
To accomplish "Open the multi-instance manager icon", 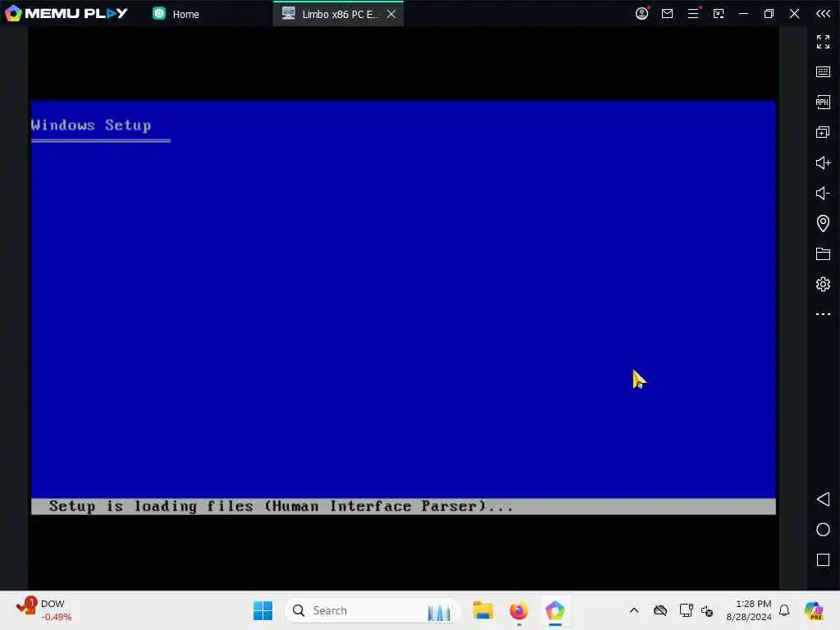I will click(823, 132).
